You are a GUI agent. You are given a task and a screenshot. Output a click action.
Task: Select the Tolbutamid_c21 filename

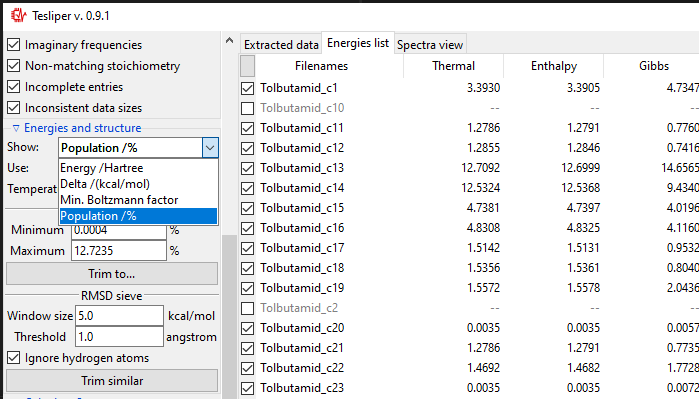coord(302,348)
